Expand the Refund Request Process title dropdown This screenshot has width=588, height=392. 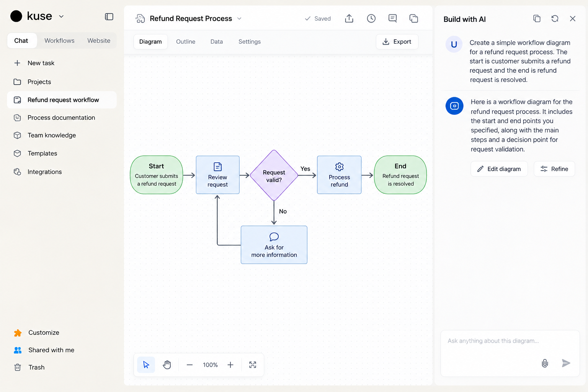click(239, 18)
